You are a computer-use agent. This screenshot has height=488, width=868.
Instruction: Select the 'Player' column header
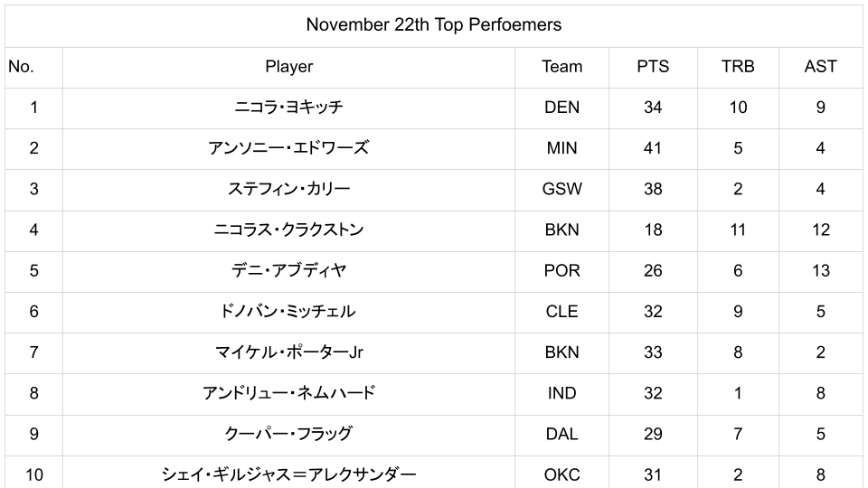pos(288,67)
